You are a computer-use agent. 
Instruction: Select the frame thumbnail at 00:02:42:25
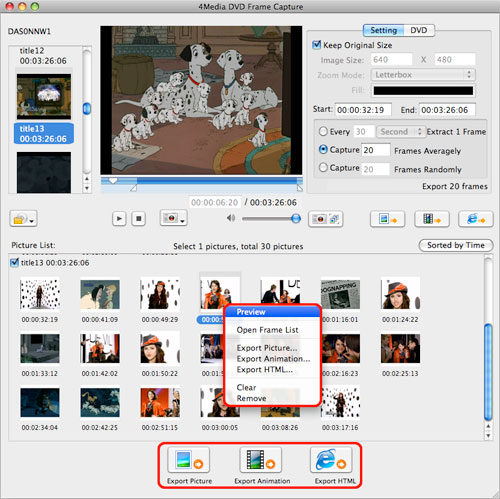(x=100, y=402)
